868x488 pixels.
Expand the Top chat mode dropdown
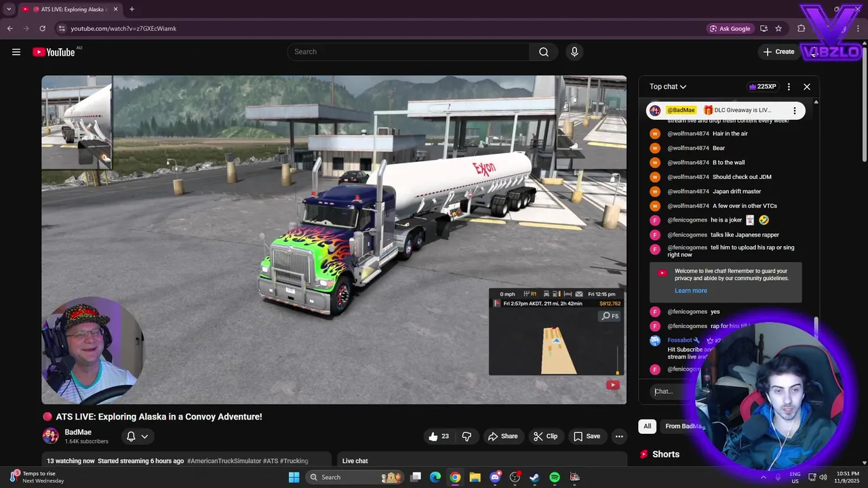[x=668, y=87]
